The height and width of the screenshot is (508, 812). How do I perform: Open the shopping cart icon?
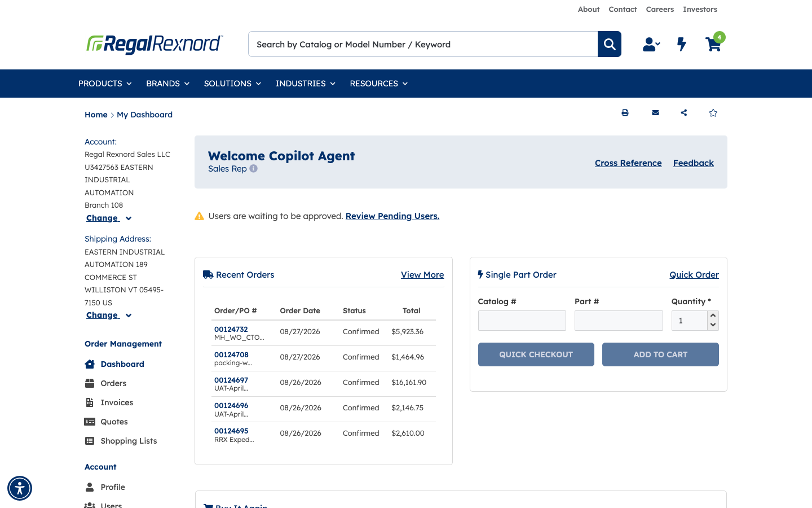point(713,44)
